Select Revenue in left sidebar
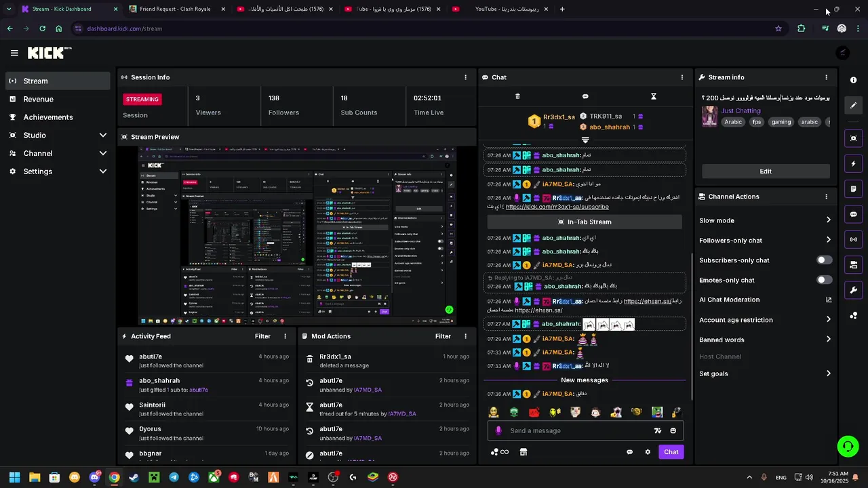868x488 pixels. pyautogui.click(x=58, y=99)
